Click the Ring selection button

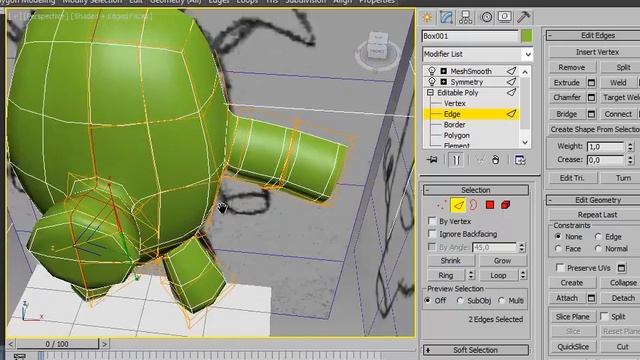pos(446,276)
